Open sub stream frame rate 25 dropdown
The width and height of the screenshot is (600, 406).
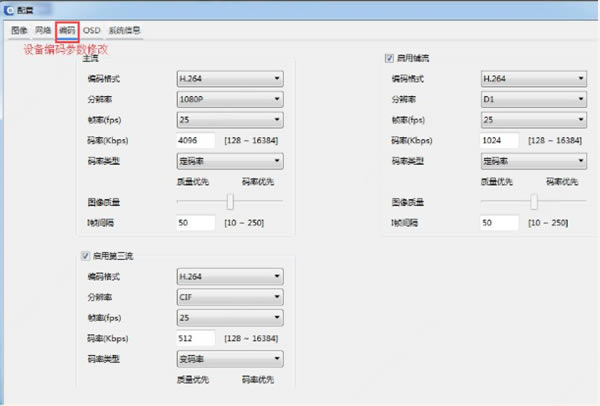pos(532,119)
